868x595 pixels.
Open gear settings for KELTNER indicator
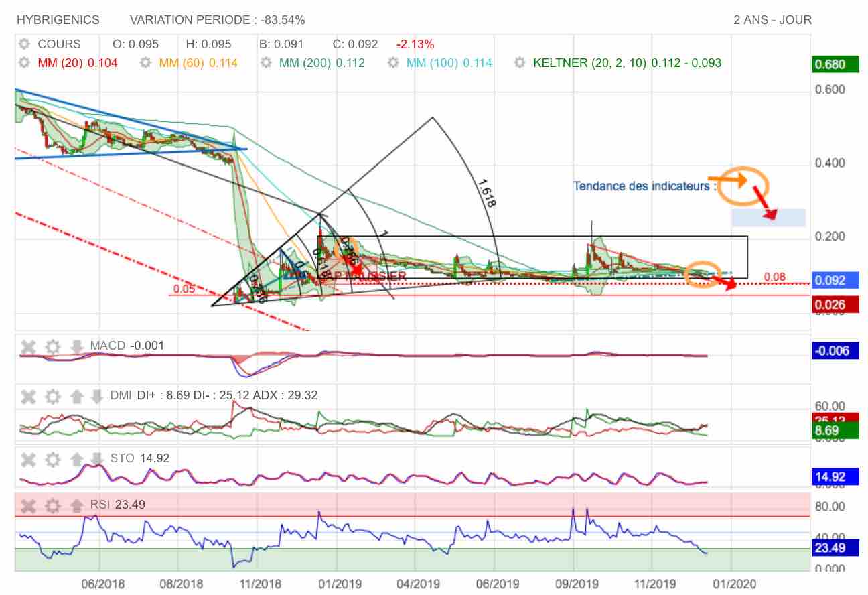520,63
